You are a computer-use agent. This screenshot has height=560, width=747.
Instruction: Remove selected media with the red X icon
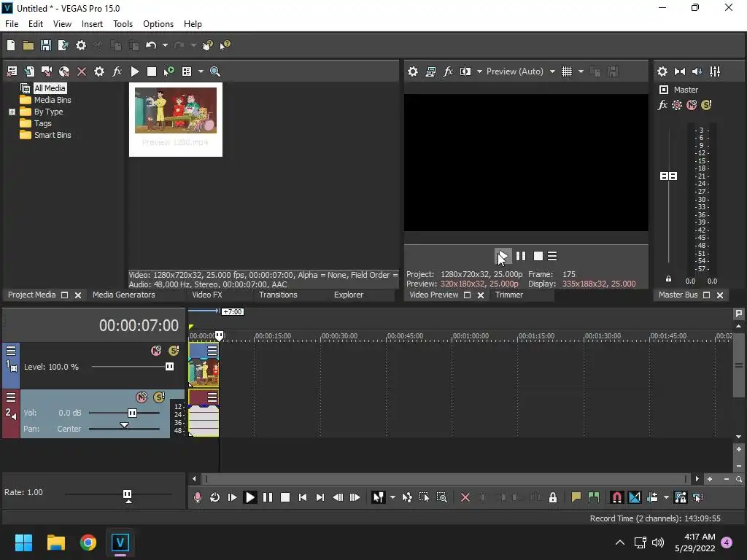tap(82, 71)
